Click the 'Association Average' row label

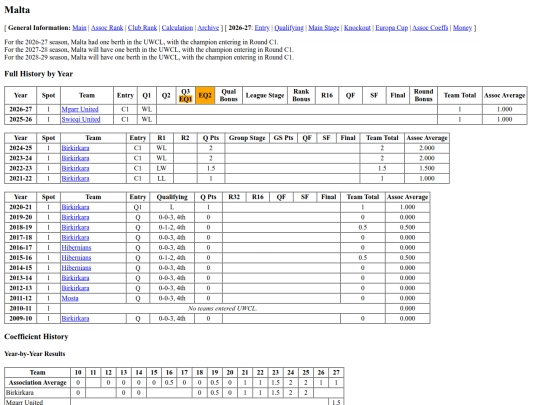pos(38,383)
